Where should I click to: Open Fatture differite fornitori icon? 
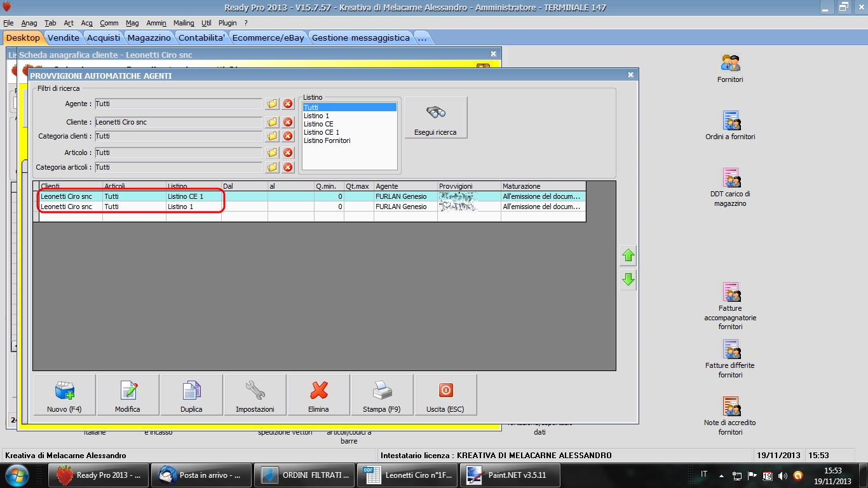click(x=730, y=359)
